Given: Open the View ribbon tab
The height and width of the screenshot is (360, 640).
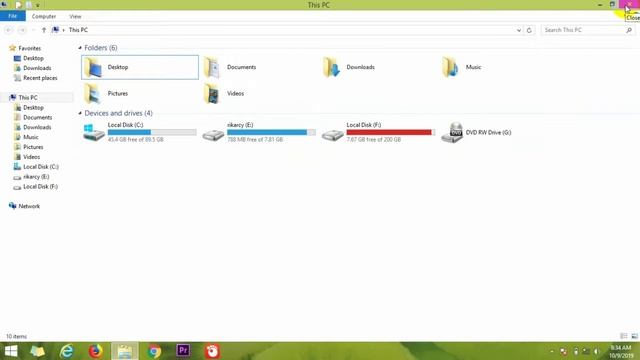Looking at the screenshot, I should click(x=75, y=16).
